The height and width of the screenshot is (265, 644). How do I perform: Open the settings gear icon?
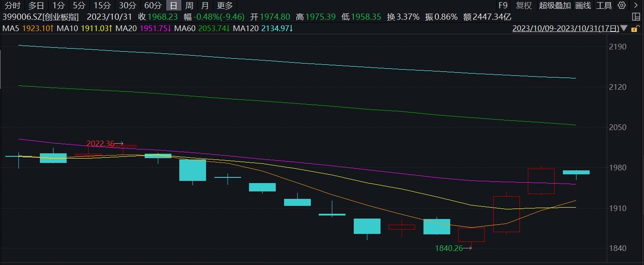point(622,6)
